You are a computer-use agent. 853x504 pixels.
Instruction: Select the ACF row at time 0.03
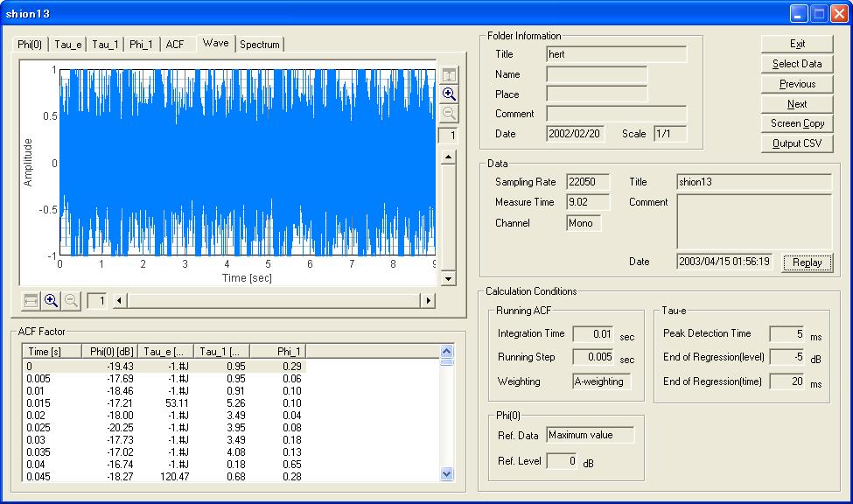coord(164,440)
